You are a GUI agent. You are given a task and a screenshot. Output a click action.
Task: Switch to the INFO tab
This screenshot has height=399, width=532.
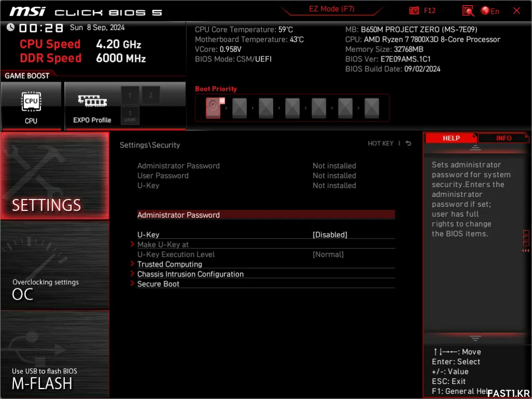[504, 138]
